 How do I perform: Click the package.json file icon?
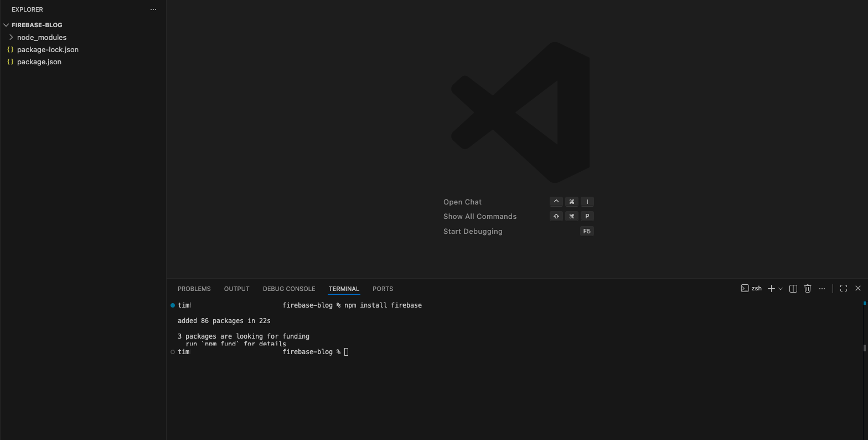(x=10, y=62)
